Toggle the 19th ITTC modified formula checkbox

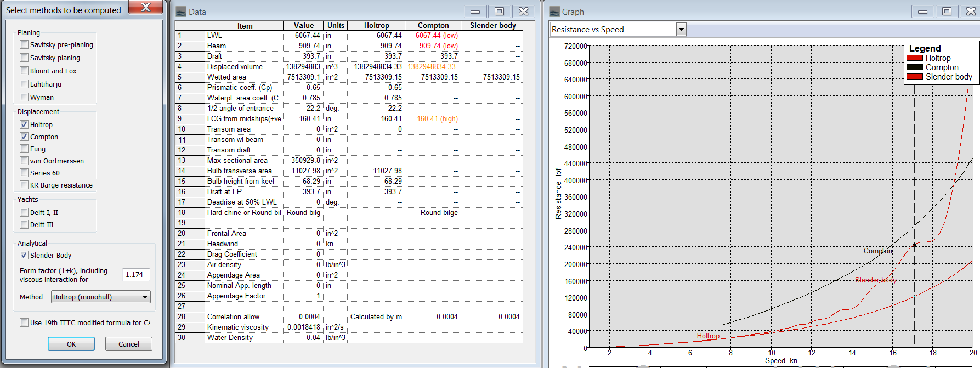click(x=24, y=322)
